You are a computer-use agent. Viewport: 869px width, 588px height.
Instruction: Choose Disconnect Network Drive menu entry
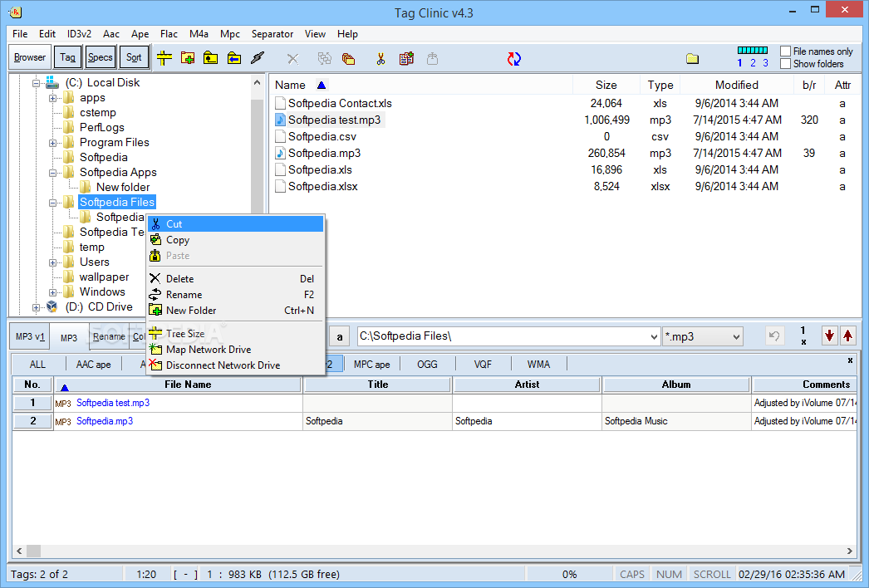click(x=236, y=365)
